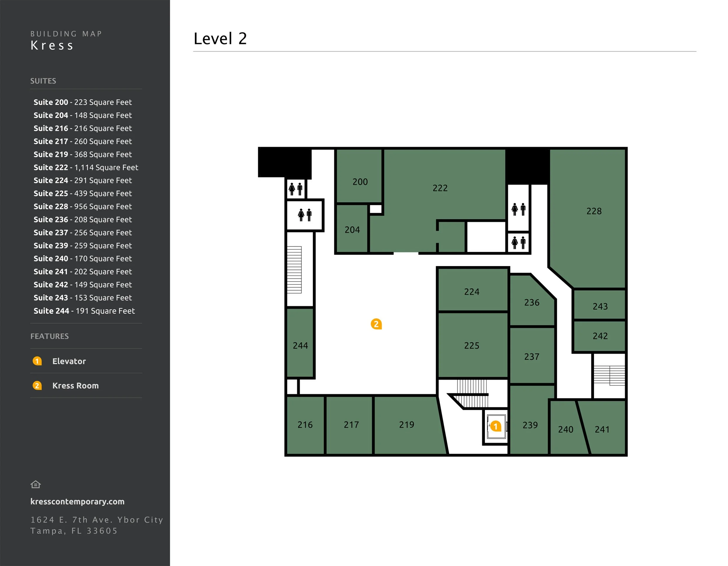Click the Kress Room legend number icon
The width and height of the screenshot is (728, 566).
pyautogui.click(x=37, y=386)
